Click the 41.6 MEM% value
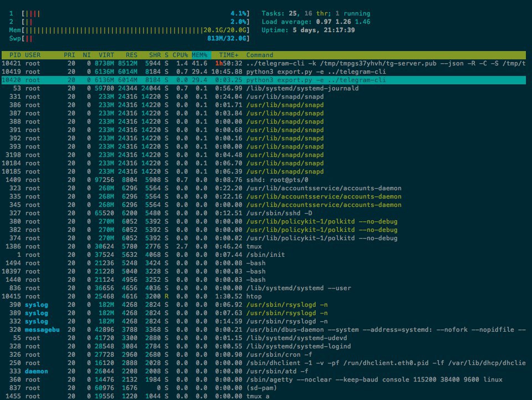532x400 pixels. (x=199, y=63)
